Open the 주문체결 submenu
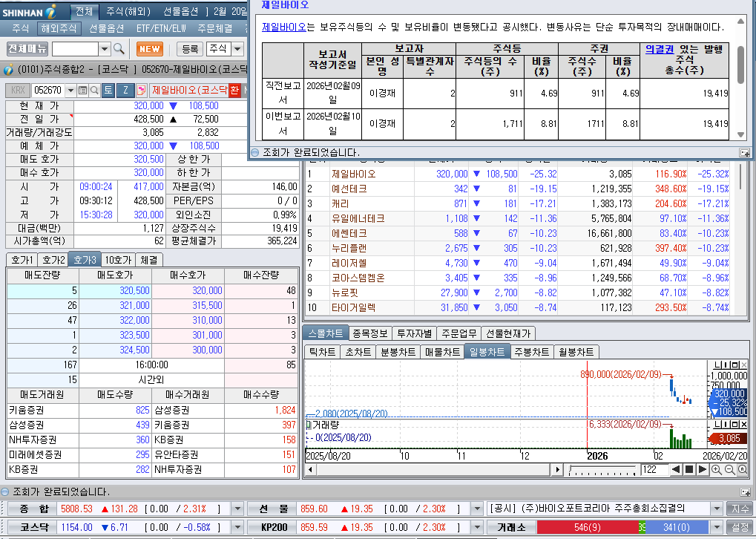Image resolution: width=756 pixels, height=539 pixels. (214, 28)
